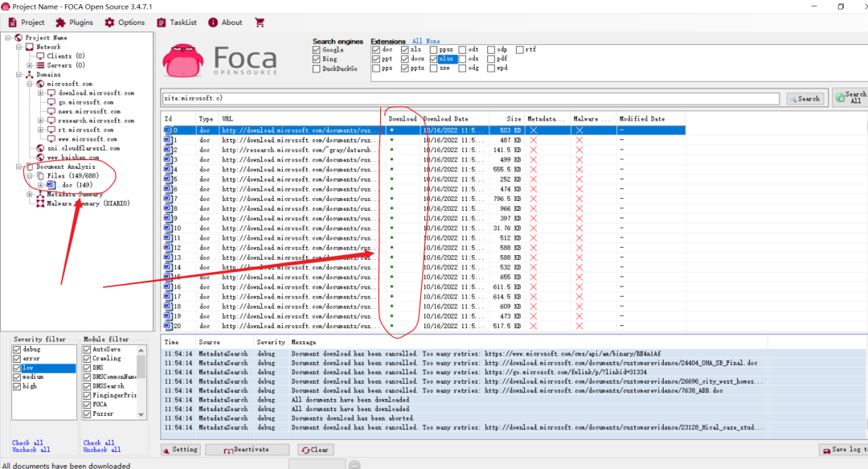Toggle the xlsx extension checkbox
The height and width of the screenshot is (469, 868).
pos(433,59)
